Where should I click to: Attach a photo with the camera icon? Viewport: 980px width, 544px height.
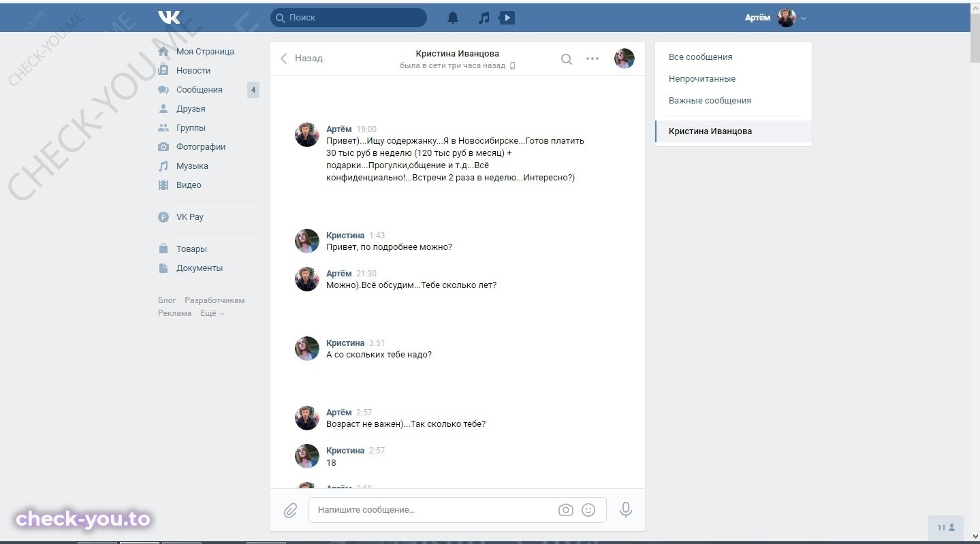tap(566, 510)
